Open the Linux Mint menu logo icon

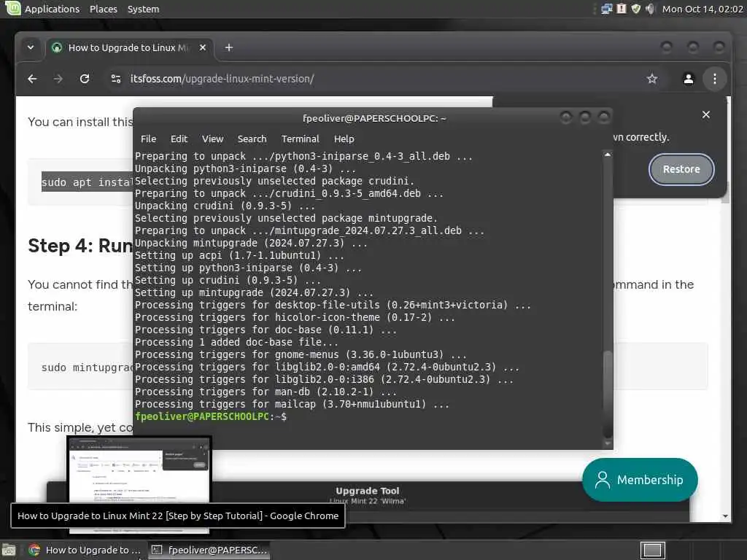12,8
